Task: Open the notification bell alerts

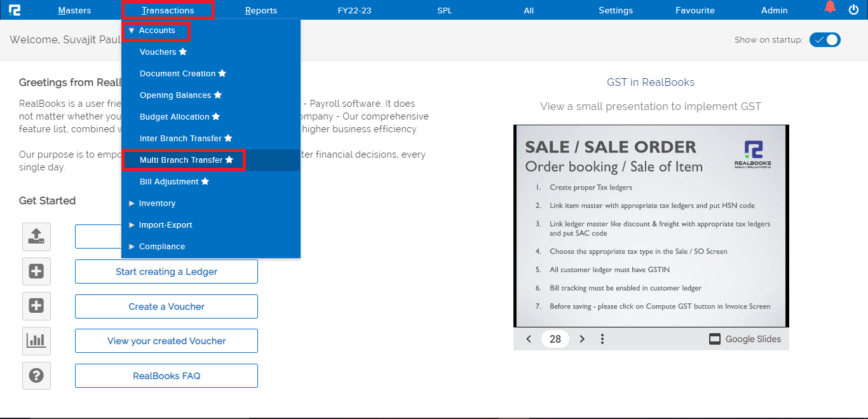Action: (x=830, y=8)
